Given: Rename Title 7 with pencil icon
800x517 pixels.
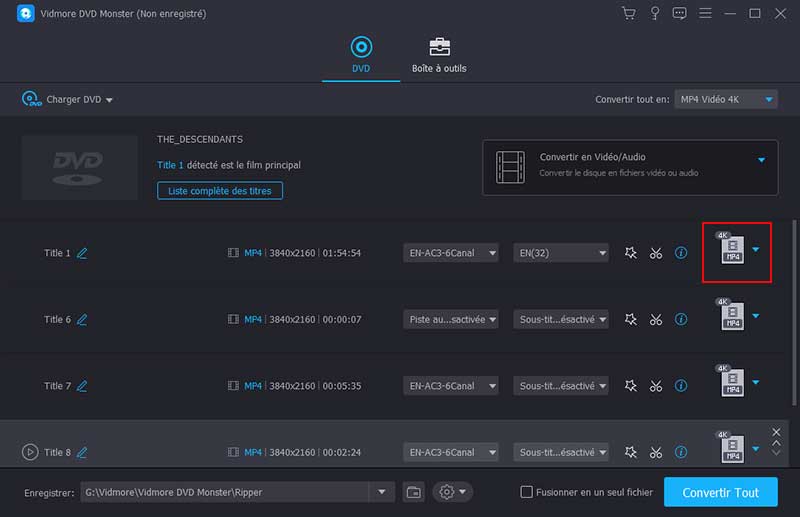Looking at the screenshot, I should [x=82, y=386].
